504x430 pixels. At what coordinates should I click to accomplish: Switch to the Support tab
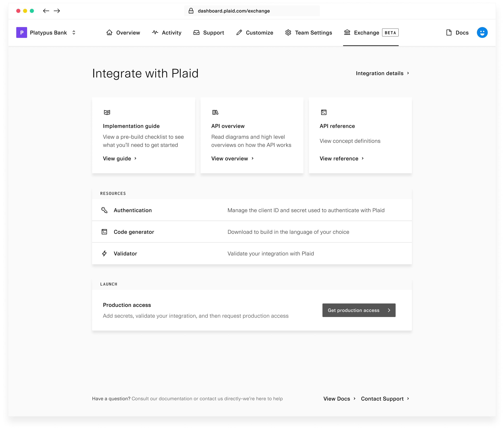click(208, 32)
